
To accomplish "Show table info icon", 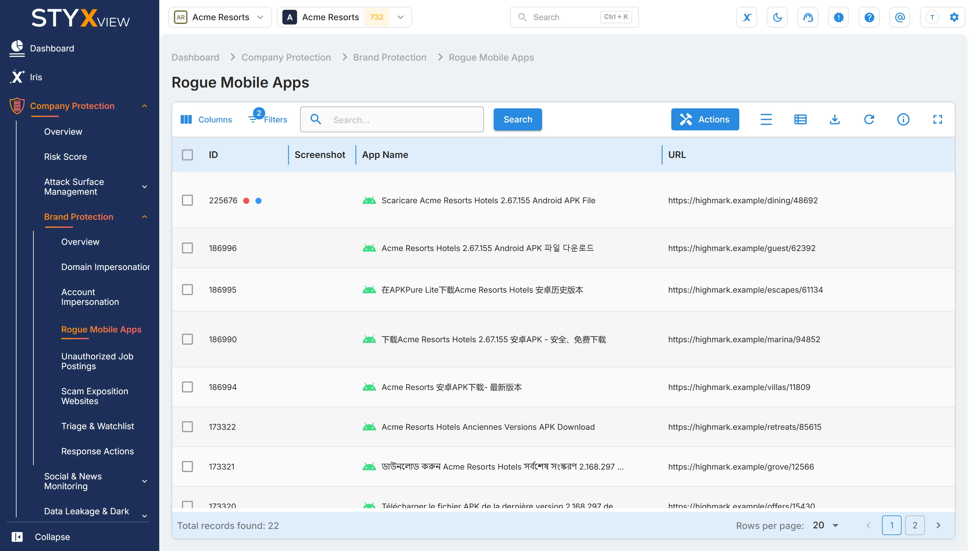I will [x=903, y=119].
